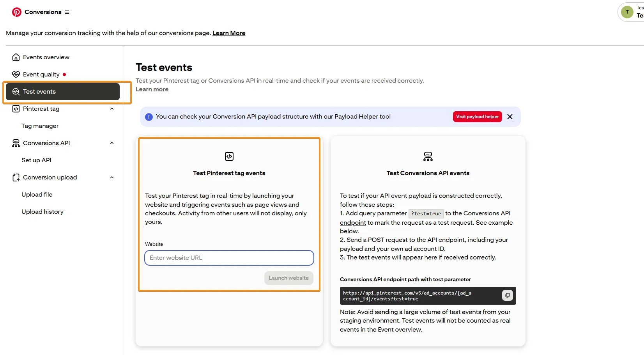Click the ?test=true code snippet
This screenshot has height=355, width=644.
click(426, 214)
